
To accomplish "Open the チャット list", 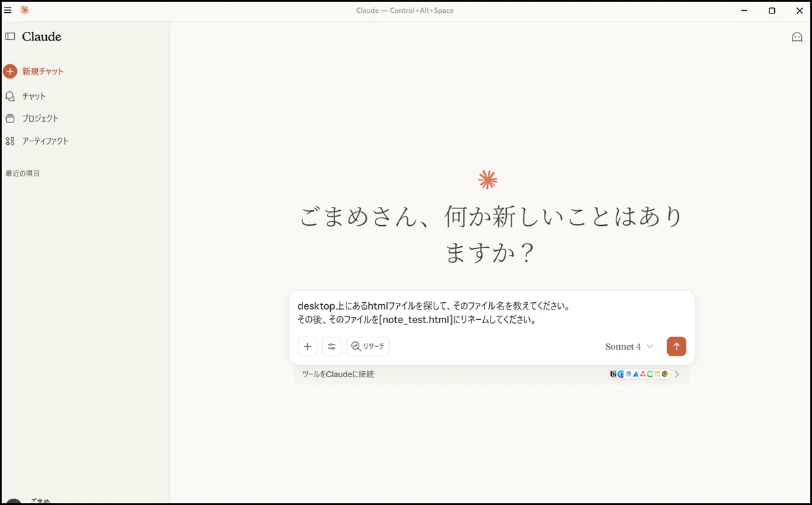I will [26, 96].
